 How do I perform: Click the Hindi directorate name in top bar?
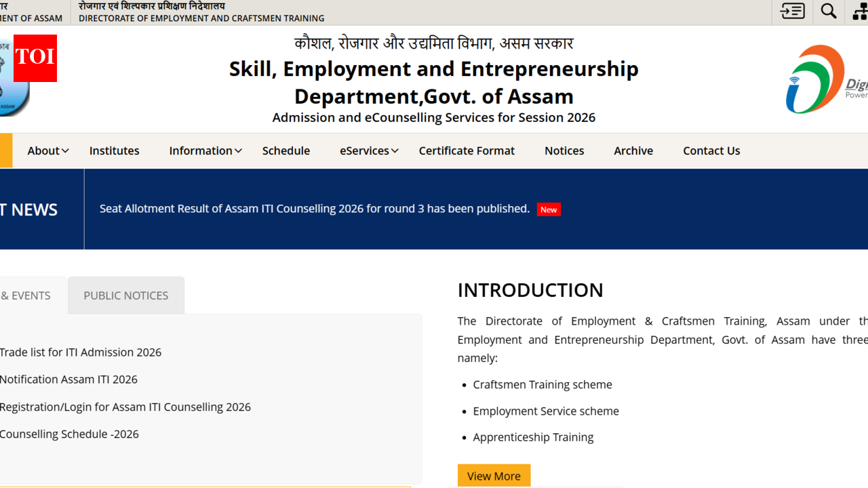(152, 6)
